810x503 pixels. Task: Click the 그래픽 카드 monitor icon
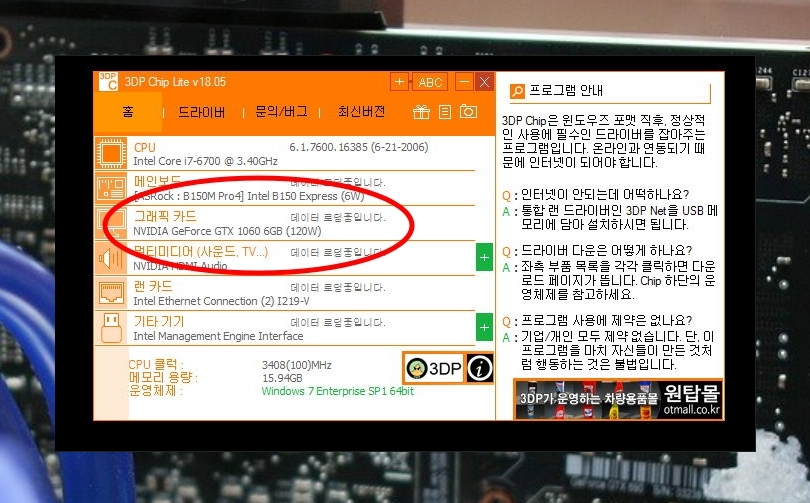pos(111,223)
